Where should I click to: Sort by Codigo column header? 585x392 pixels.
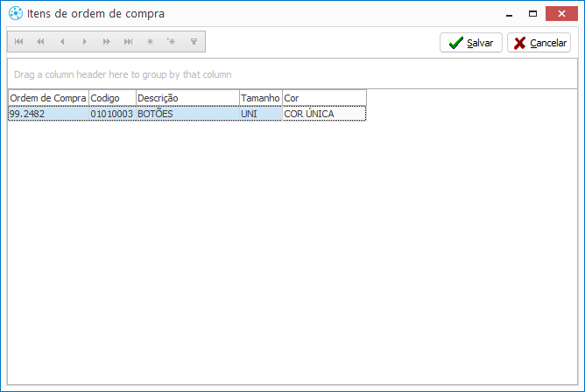[112, 98]
